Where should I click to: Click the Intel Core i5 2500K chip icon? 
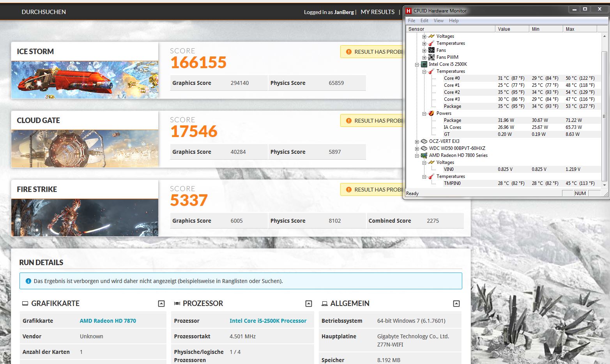coord(424,64)
